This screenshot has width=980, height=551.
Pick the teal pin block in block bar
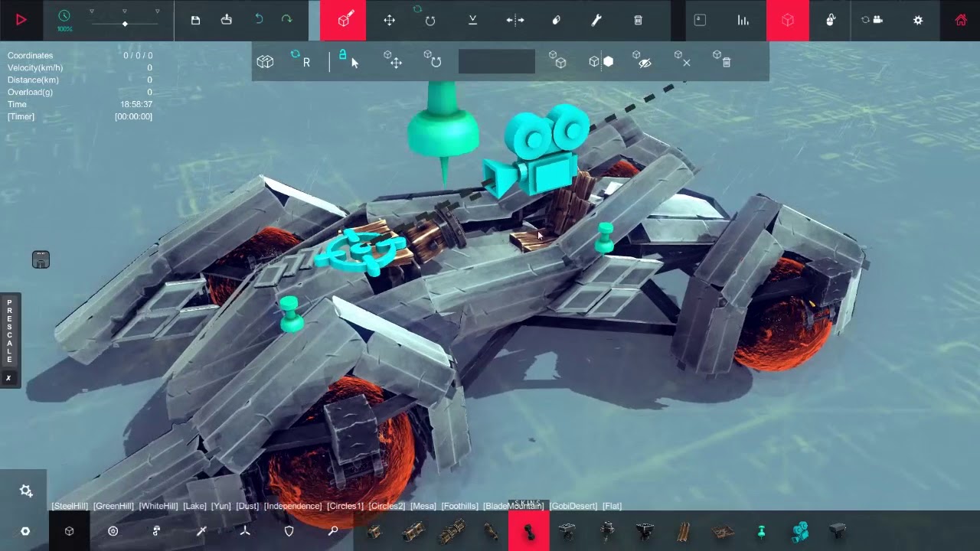(x=761, y=531)
